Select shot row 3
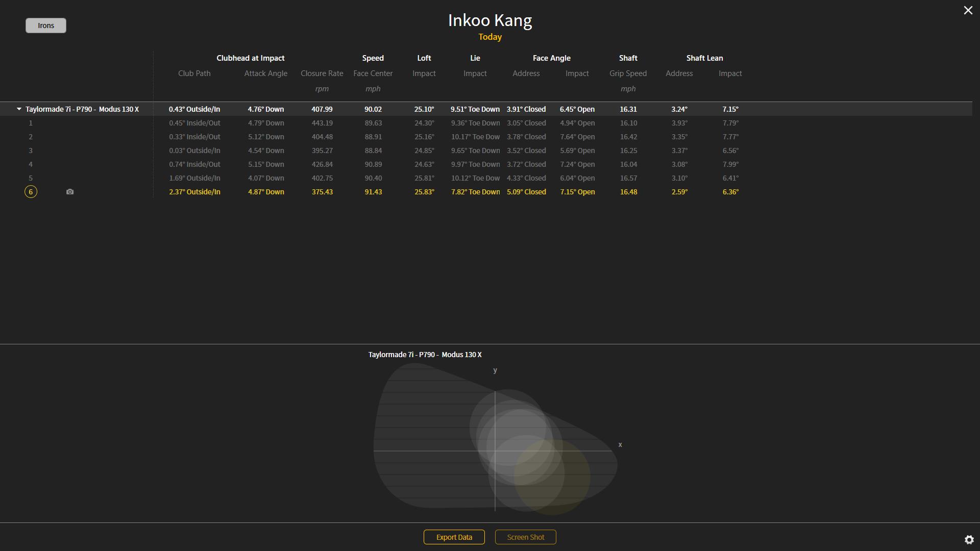Screen dimensions: 980x551 [x=486, y=151]
